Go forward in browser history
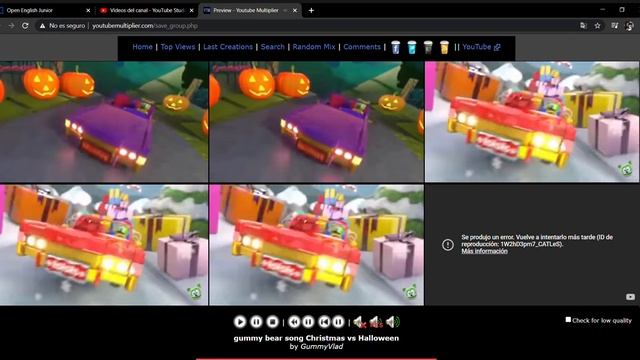 point(11,26)
